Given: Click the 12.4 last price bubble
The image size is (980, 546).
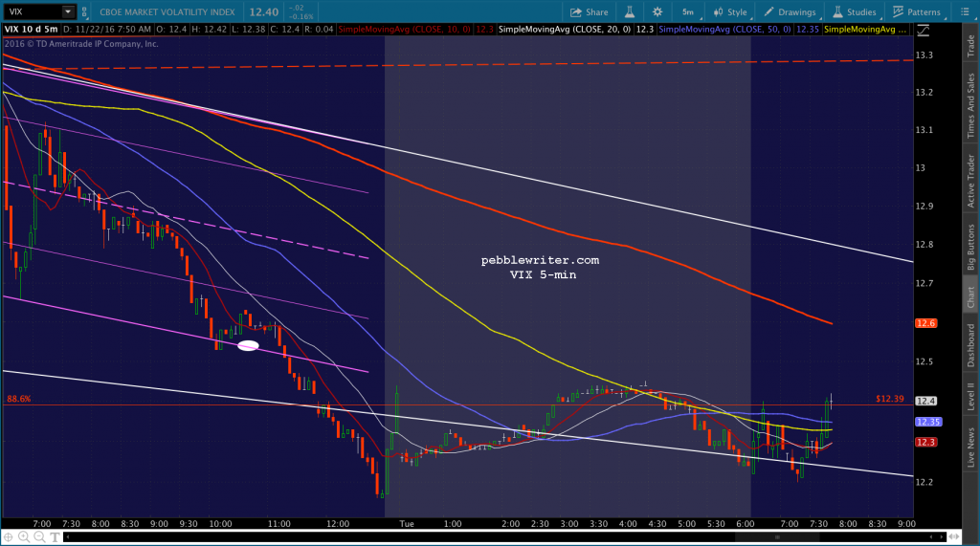Looking at the screenshot, I should click(x=925, y=401).
